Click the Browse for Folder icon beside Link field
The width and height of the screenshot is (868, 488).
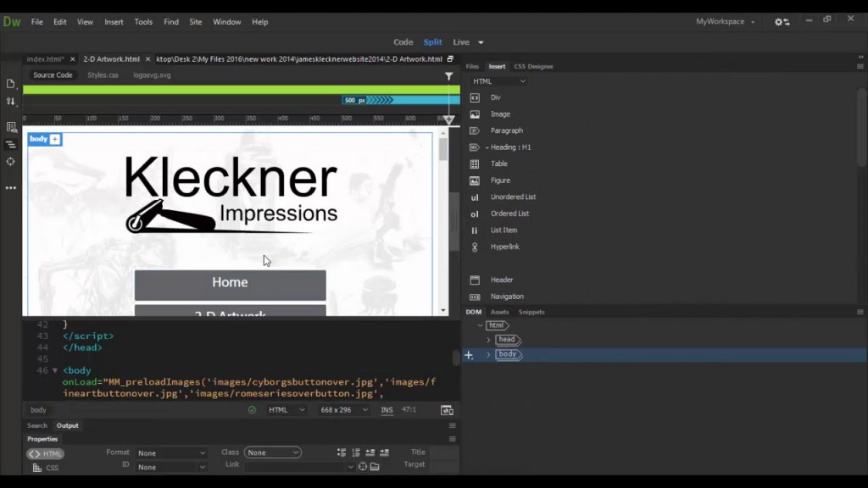(375, 467)
